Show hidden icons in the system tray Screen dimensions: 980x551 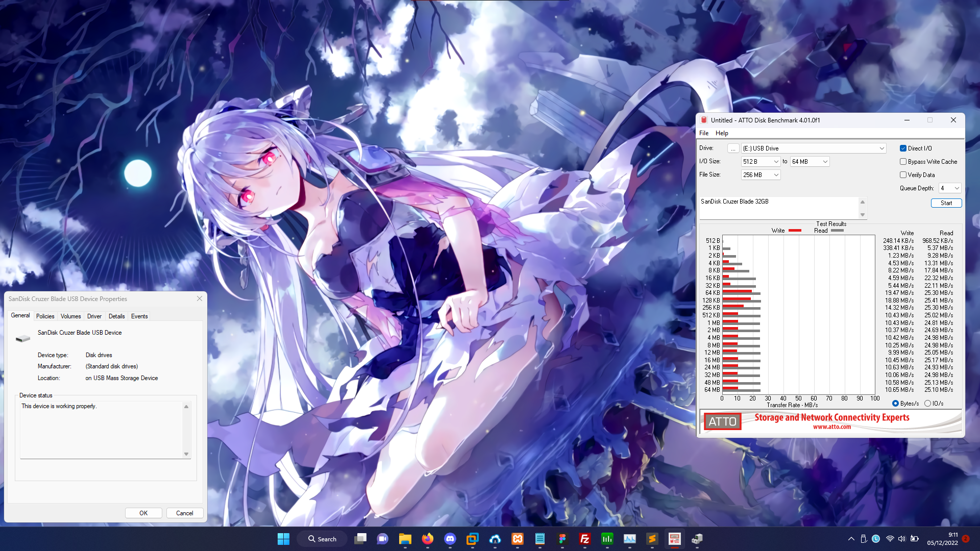point(851,539)
